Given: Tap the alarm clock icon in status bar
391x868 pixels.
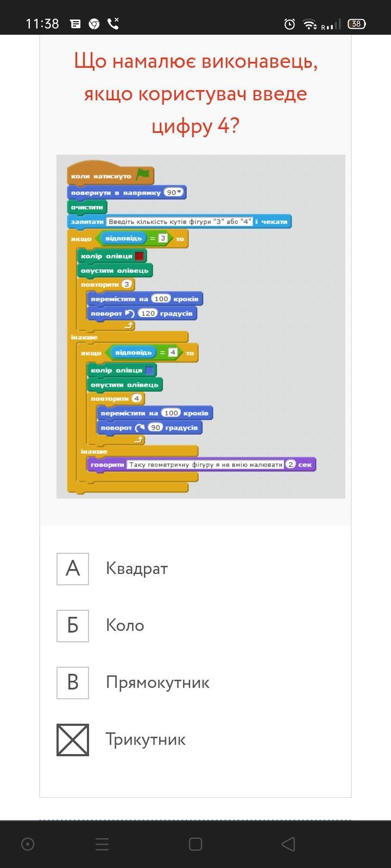Looking at the screenshot, I should pos(289,24).
